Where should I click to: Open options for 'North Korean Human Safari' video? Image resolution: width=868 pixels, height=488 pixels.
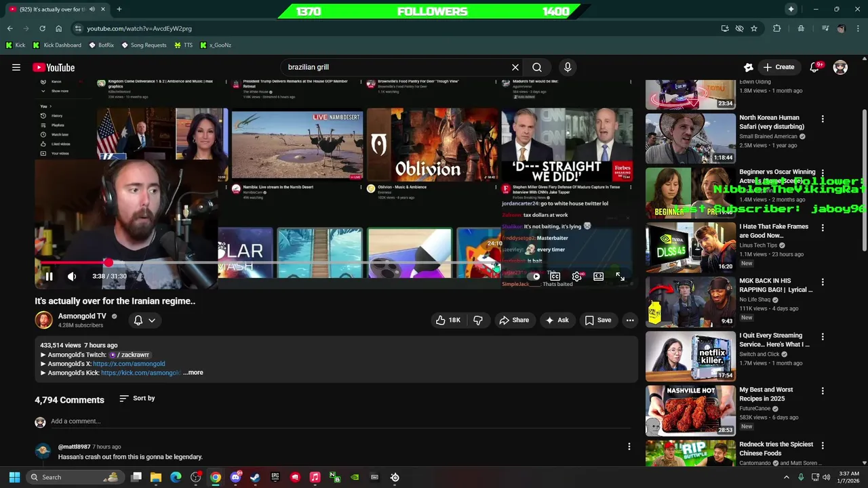click(x=823, y=119)
